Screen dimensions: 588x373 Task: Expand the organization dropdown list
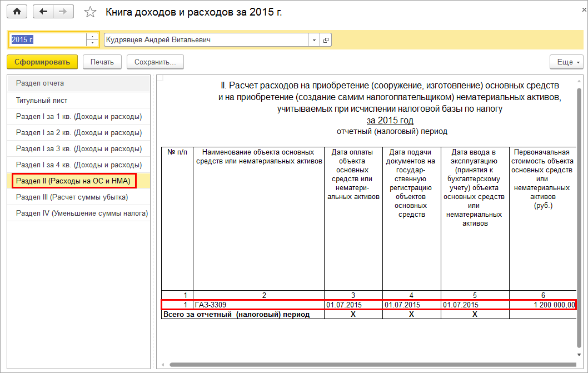314,40
